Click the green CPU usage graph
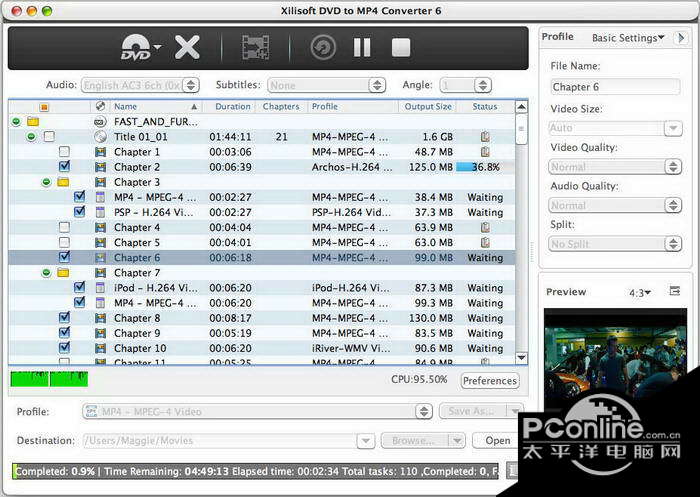The image size is (700, 497). tap(49, 379)
